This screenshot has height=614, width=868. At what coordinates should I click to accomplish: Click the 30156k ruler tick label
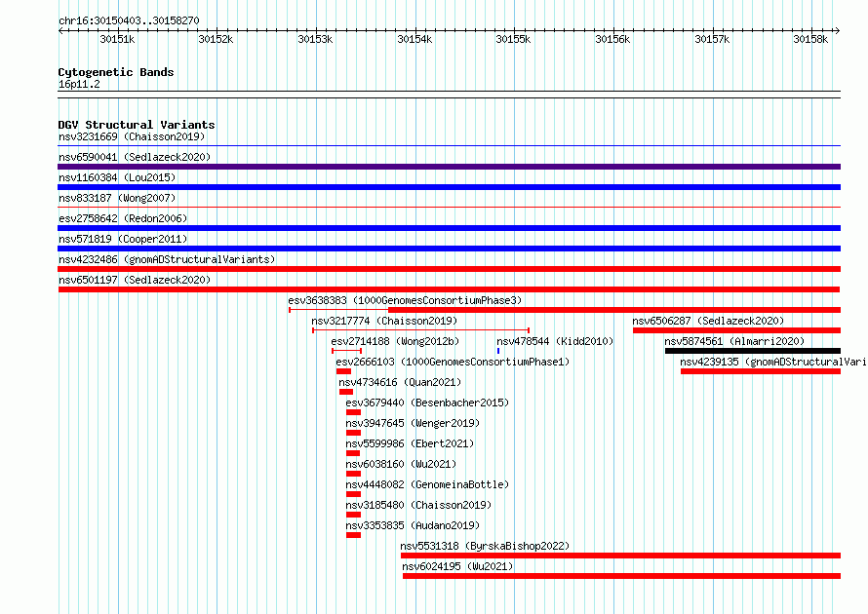click(612, 39)
